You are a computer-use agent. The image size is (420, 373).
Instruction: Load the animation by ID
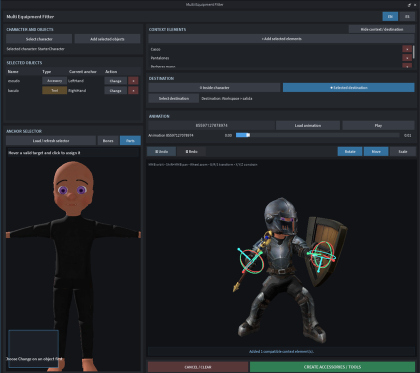pos(308,125)
